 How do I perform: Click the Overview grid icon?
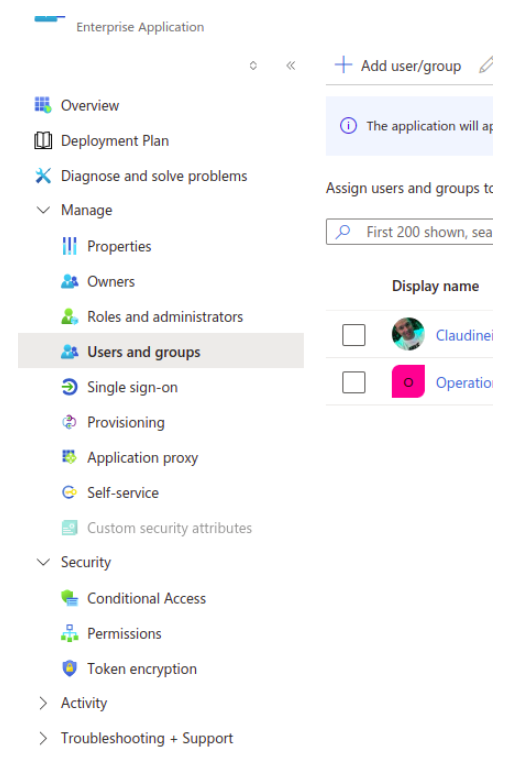[43, 105]
